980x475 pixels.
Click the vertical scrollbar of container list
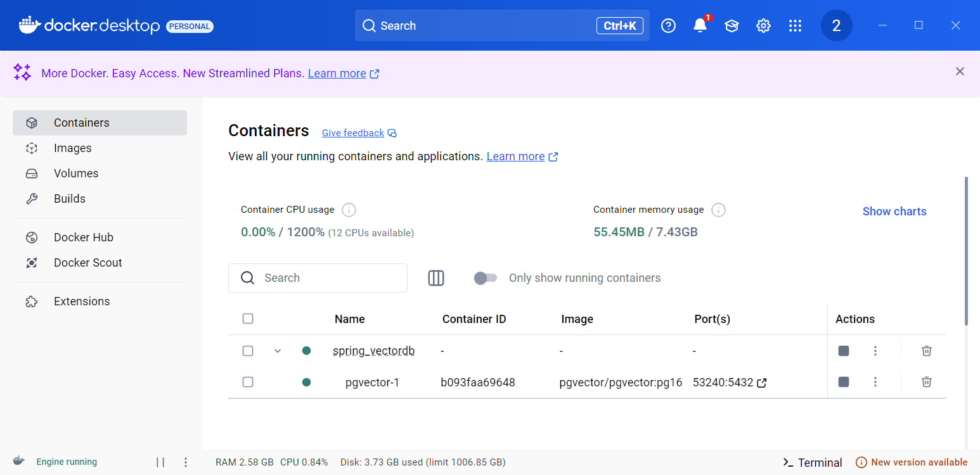(966, 251)
